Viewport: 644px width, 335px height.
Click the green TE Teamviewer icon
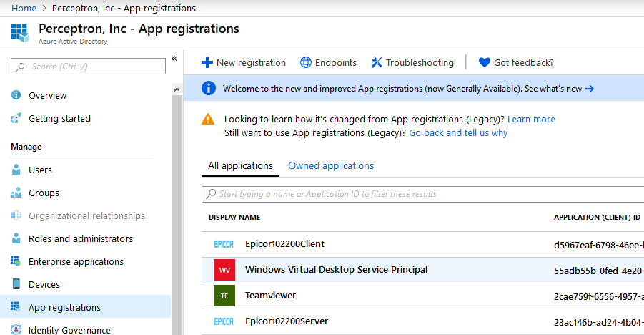[224, 296]
